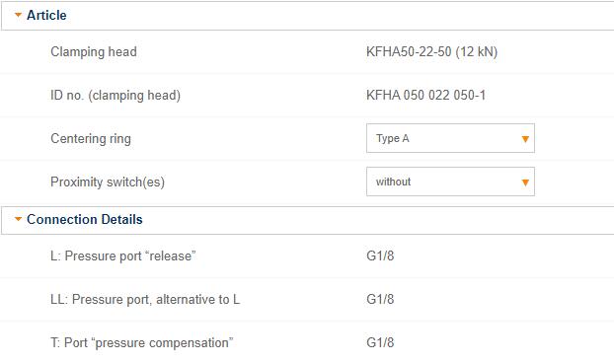The image size is (614, 364).
Task: Click the Article section header title
Action: click(46, 15)
